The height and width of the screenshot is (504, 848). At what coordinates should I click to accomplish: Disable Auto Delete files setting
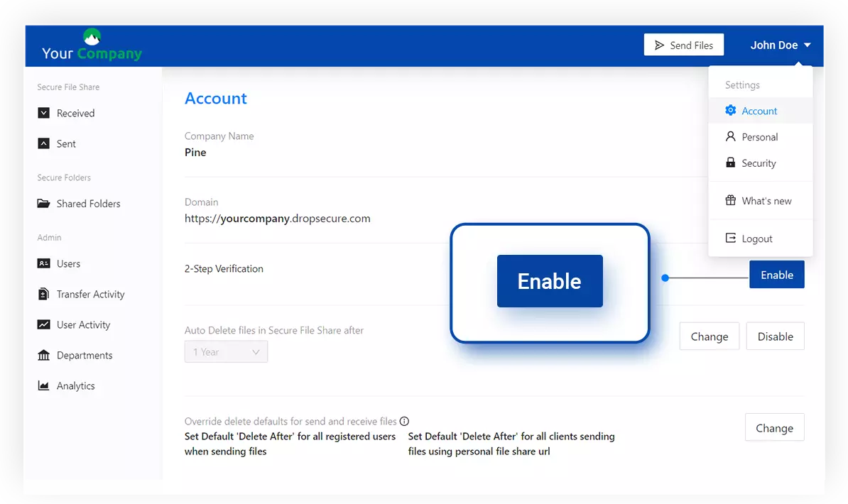click(x=775, y=336)
